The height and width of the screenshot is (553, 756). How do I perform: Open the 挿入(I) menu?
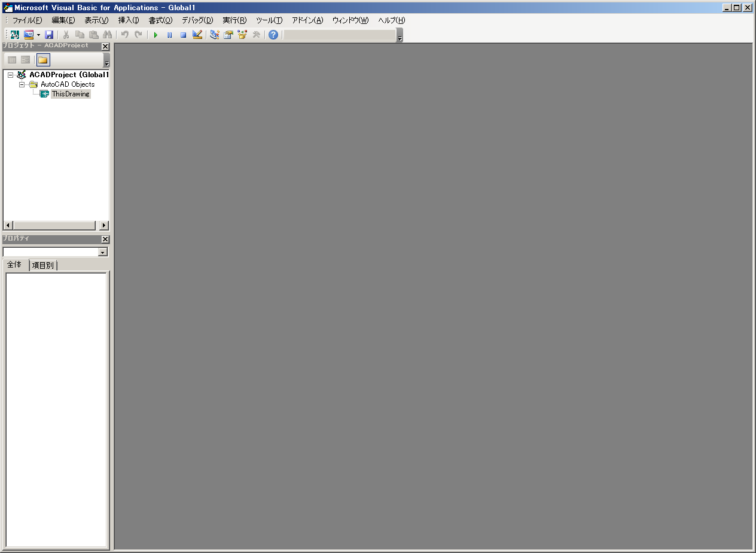(129, 20)
